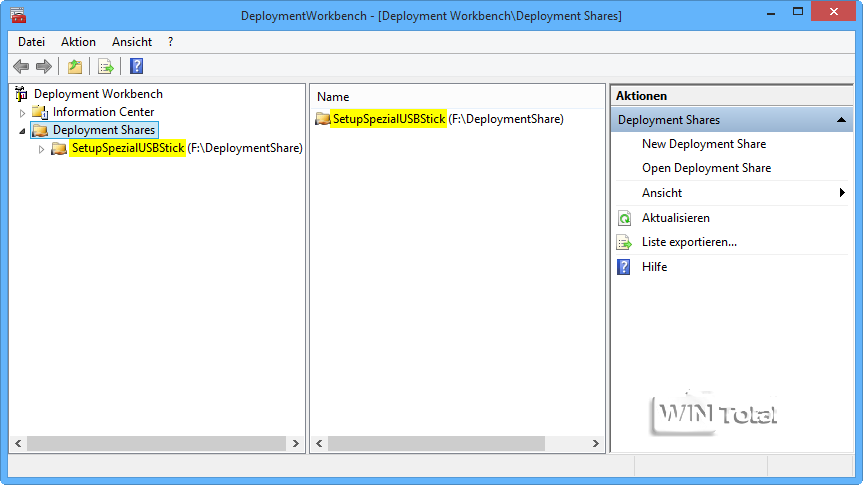Image resolution: width=863 pixels, height=485 pixels.
Task: Close the DeploymentWorkbench window
Action: [x=833, y=12]
